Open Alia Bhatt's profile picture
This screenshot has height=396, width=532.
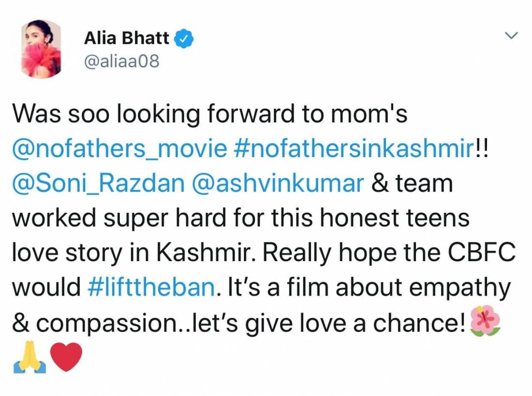pyautogui.click(x=42, y=49)
